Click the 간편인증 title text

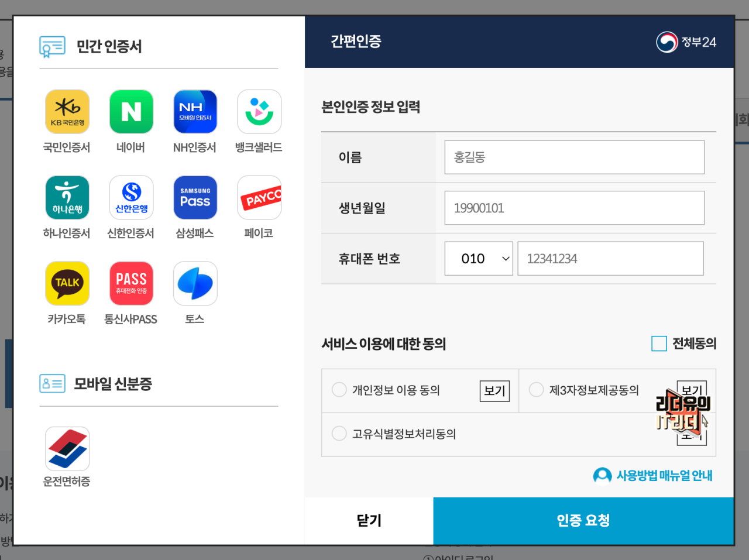click(x=356, y=41)
